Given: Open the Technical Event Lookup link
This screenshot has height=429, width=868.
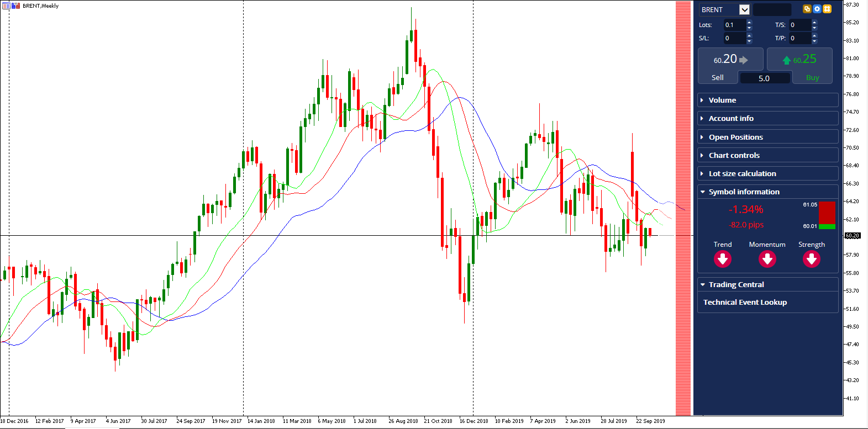Looking at the screenshot, I should (x=745, y=302).
